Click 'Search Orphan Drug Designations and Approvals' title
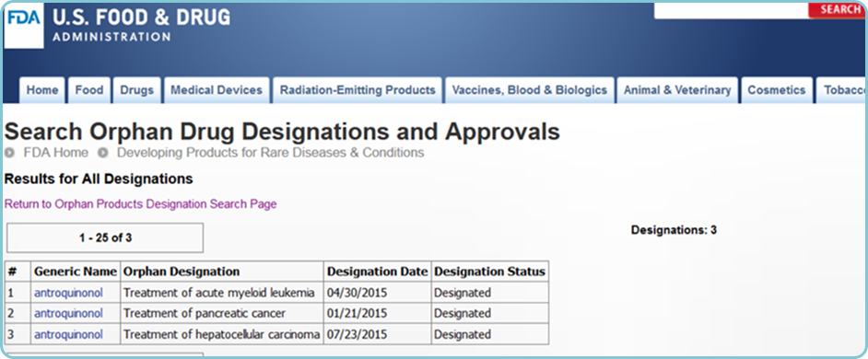Screen dimensions: 868x359 click(x=282, y=133)
